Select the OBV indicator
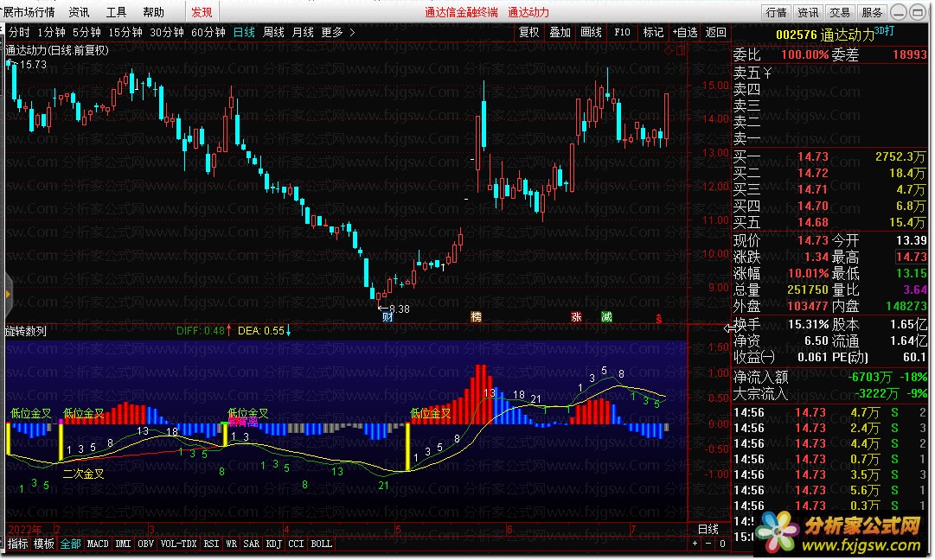The image size is (935, 560). (145, 544)
